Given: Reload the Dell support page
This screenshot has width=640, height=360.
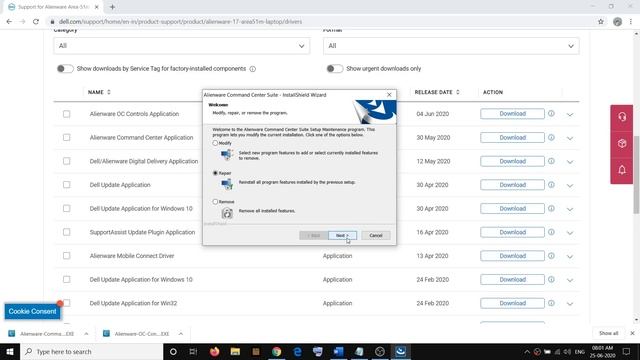Looking at the screenshot, I should 36,22.
